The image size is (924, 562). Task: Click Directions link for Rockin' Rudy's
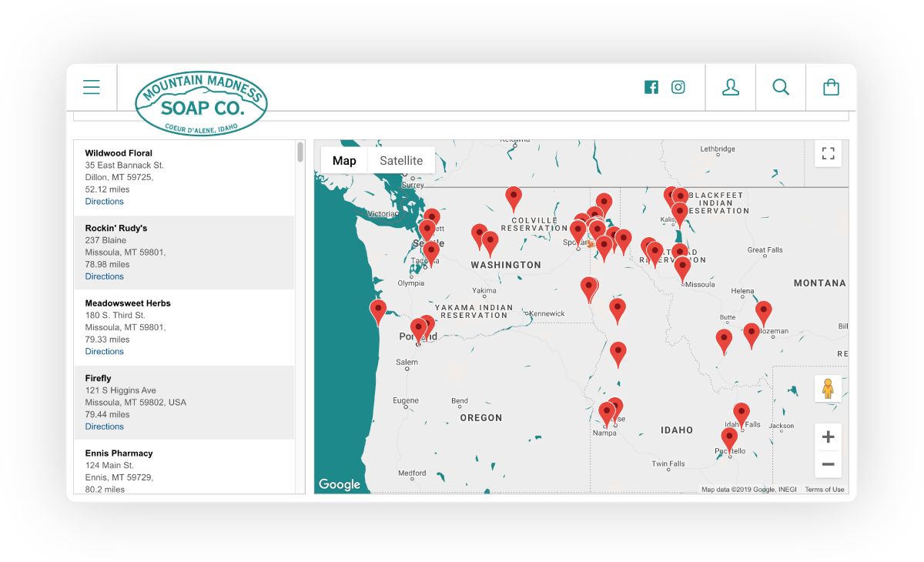coord(105,276)
